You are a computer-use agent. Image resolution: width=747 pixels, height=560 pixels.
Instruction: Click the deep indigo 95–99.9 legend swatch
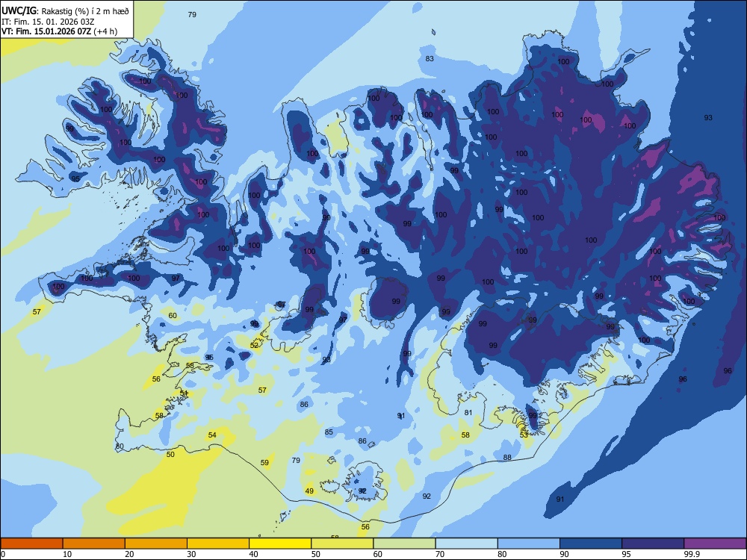[653, 544]
